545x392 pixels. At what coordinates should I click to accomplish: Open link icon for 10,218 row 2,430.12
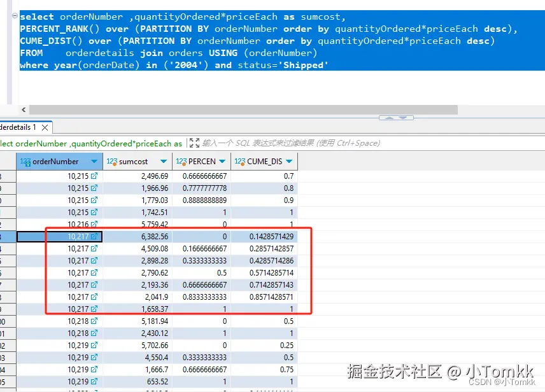click(94, 333)
